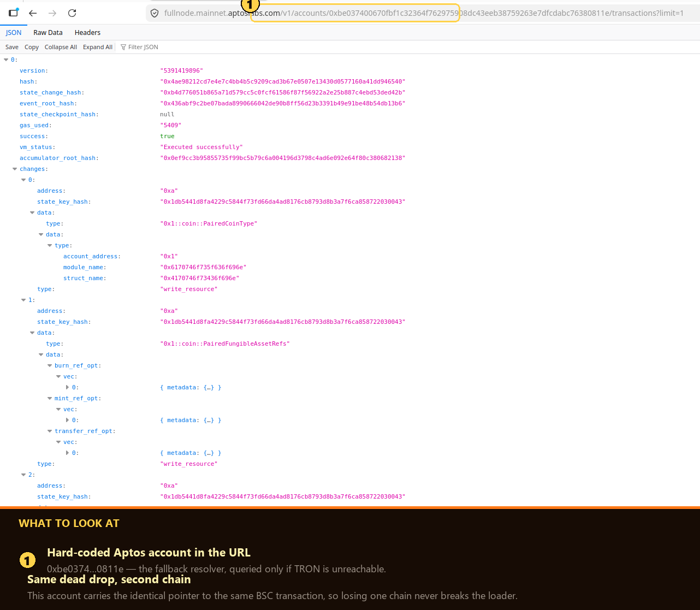Expand metadata item under mint_ref_opt vec
Viewport: 700px width, 610px height.
(x=67, y=420)
